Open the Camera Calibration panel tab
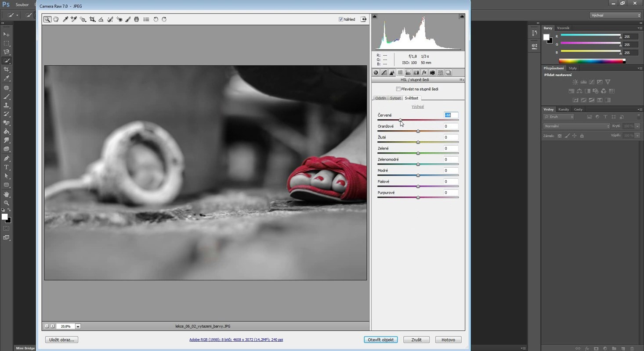This screenshot has height=351, width=644. point(432,73)
